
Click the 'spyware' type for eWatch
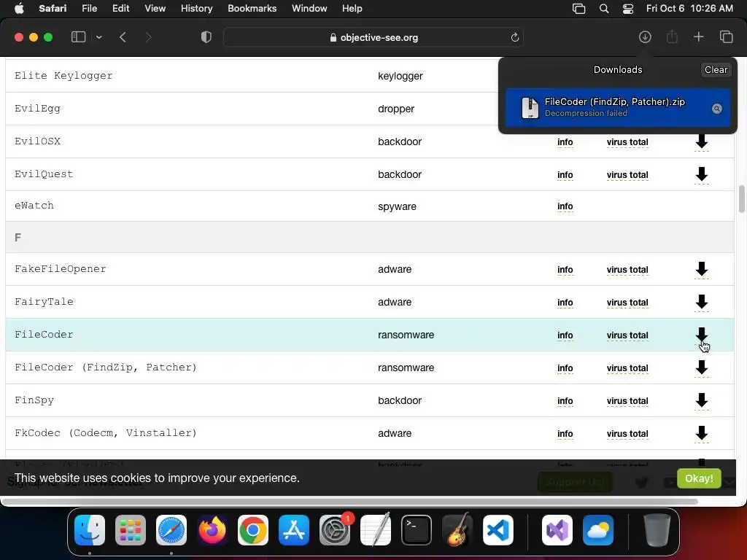(x=397, y=206)
